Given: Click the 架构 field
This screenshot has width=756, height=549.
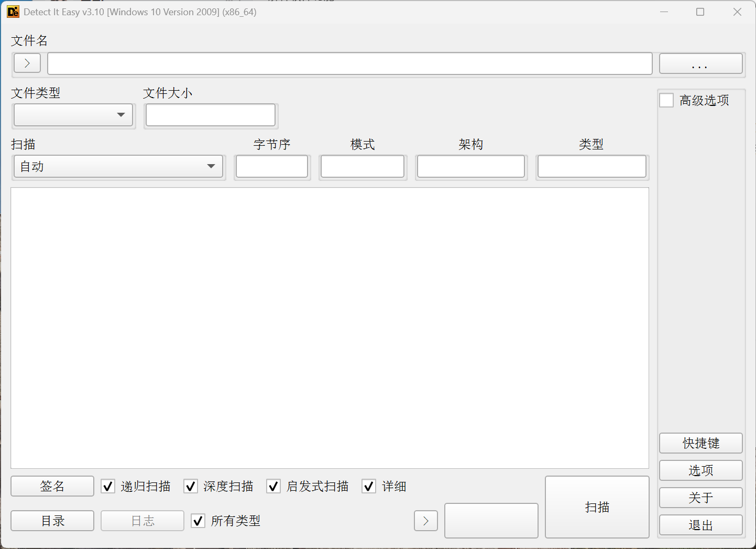Looking at the screenshot, I should 471,166.
